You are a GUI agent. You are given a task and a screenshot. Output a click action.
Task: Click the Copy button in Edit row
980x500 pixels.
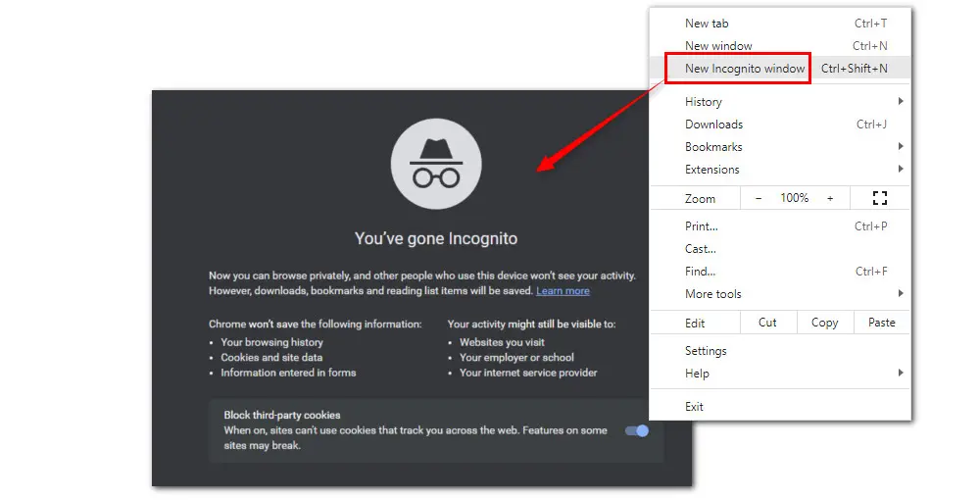[824, 323]
